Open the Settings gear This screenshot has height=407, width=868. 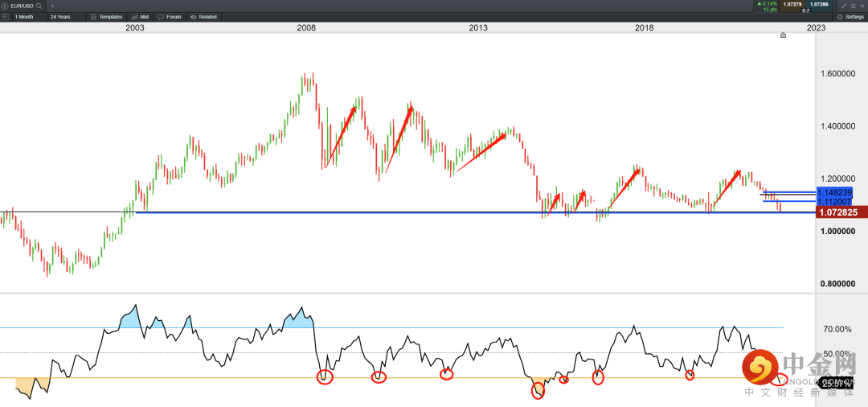tap(850, 16)
